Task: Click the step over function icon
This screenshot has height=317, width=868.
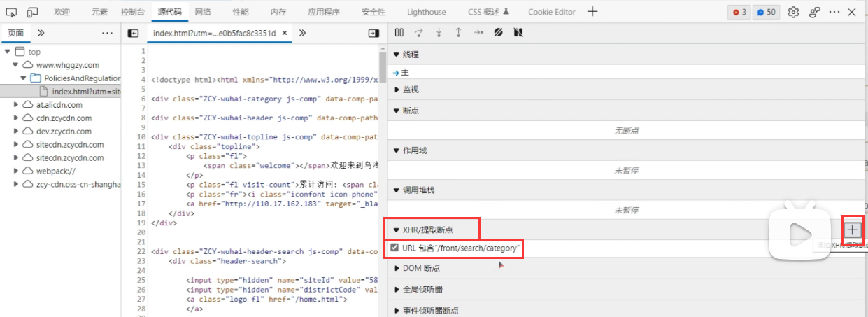Action: (419, 32)
